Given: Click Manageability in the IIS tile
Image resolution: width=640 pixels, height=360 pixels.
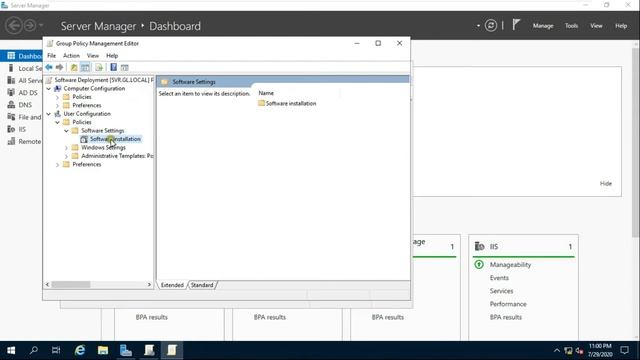Looking at the screenshot, I should tap(510, 265).
